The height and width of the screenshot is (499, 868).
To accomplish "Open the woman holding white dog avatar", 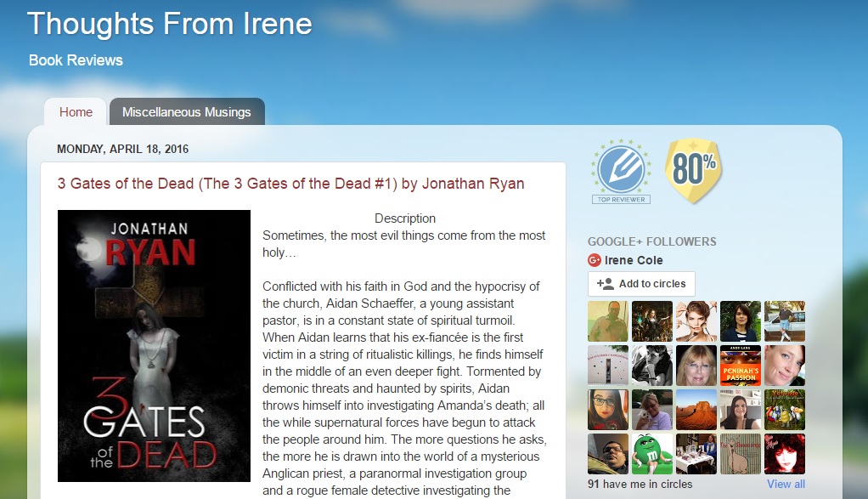I will (652, 410).
